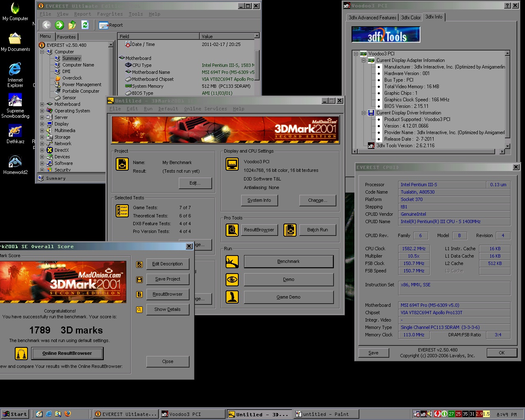Image resolution: width=525 pixels, height=420 pixels.
Task: Click the Field column header in EVEREST
Action: point(159,37)
